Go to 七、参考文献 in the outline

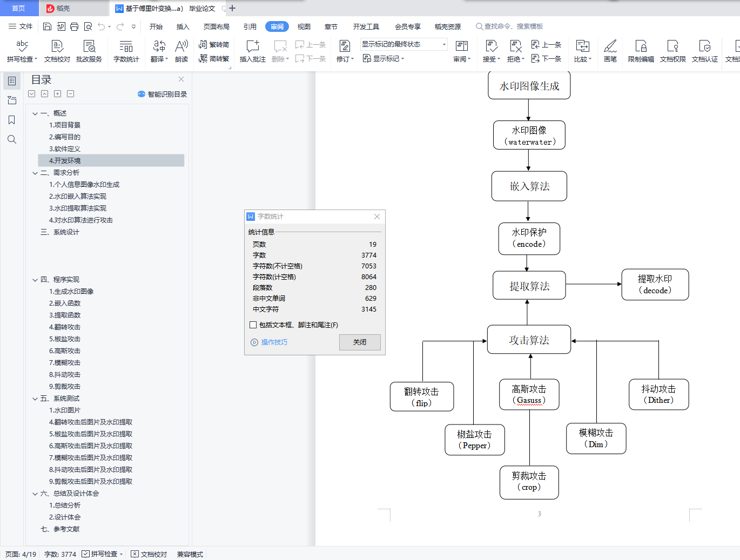coord(60,529)
